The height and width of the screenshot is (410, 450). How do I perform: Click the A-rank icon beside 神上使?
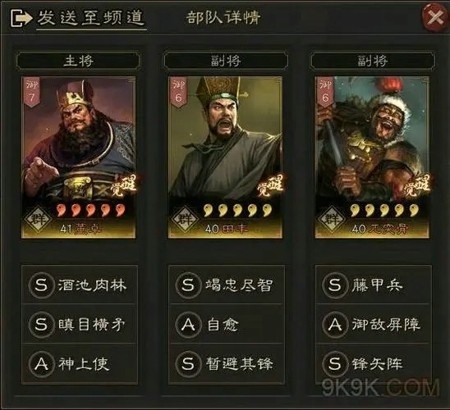point(41,364)
